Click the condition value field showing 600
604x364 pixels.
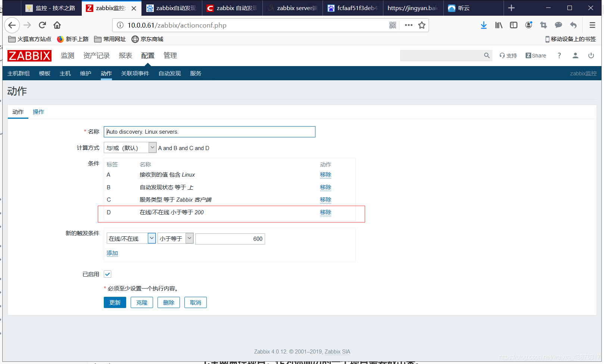[230, 239]
